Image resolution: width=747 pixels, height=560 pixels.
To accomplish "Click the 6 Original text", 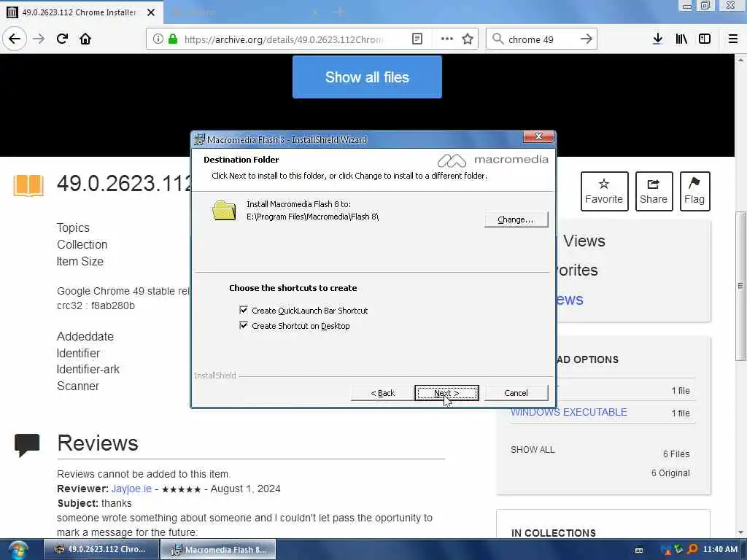I will pyautogui.click(x=670, y=473).
